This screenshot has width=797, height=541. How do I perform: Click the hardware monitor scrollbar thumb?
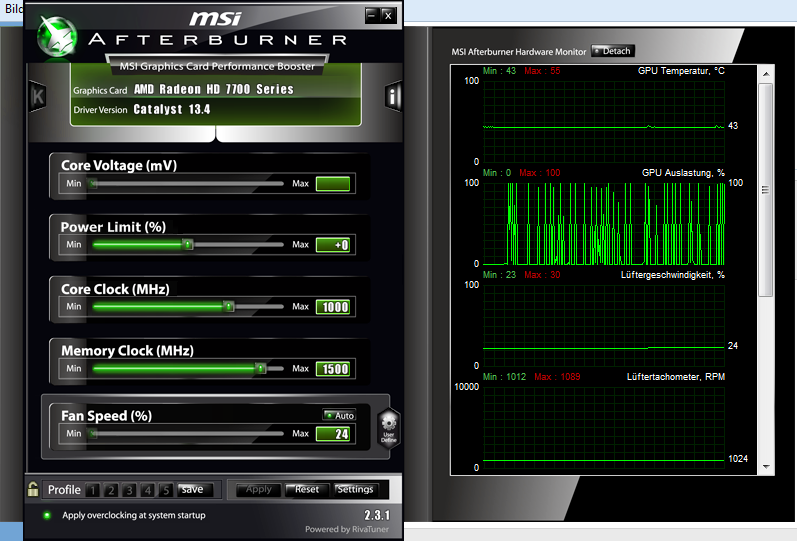coord(766,190)
